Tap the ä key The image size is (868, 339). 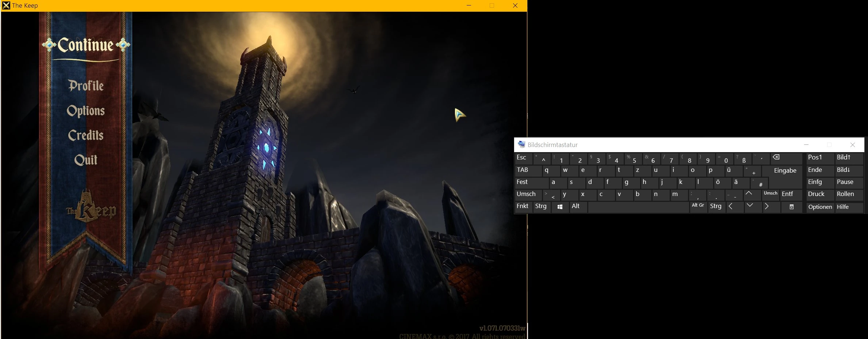740,182
